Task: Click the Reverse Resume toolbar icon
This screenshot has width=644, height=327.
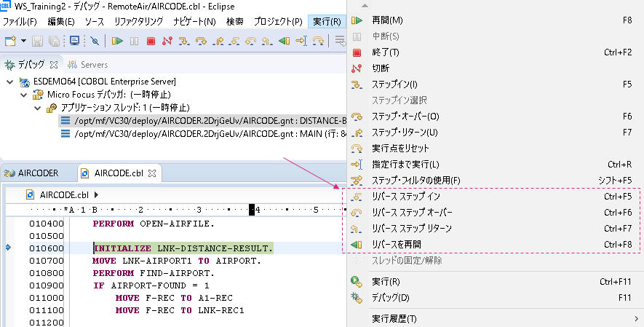Action: coord(285,41)
